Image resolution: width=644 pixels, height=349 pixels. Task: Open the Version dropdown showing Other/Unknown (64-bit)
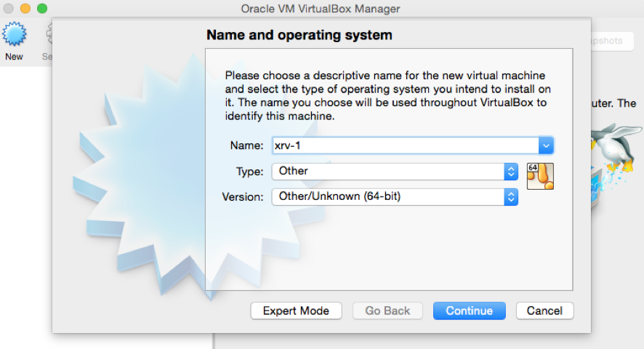pyautogui.click(x=395, y=197)
